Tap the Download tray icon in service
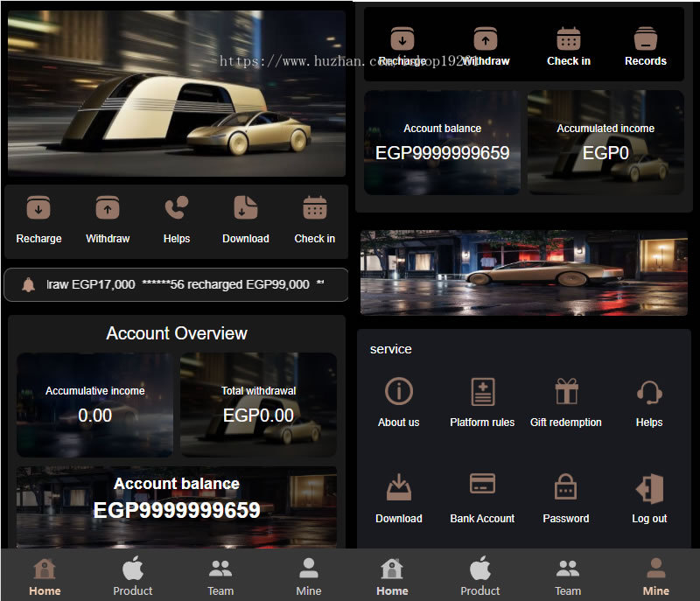 (399, 487)
